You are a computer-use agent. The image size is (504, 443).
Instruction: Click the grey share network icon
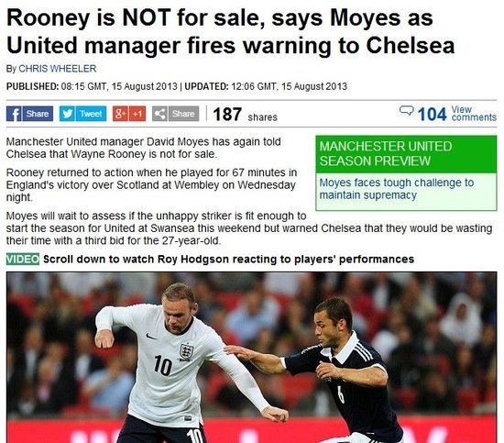[x=159, y=114]
